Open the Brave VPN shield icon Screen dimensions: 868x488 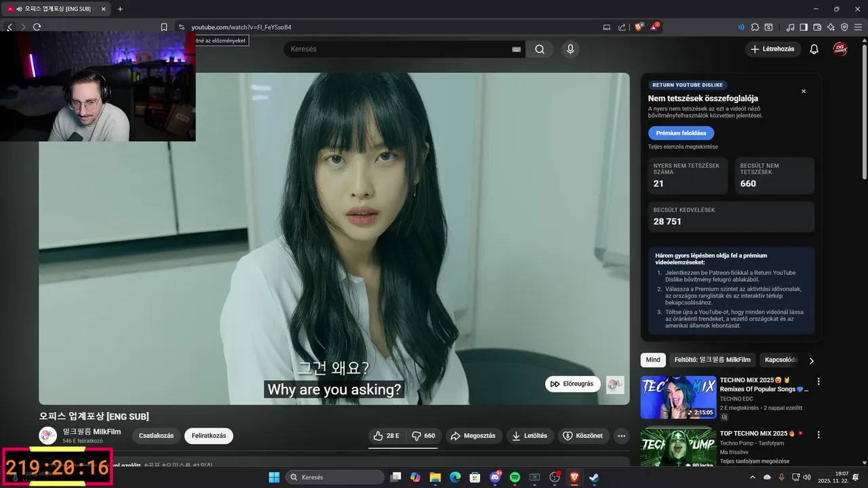(844, 27)
